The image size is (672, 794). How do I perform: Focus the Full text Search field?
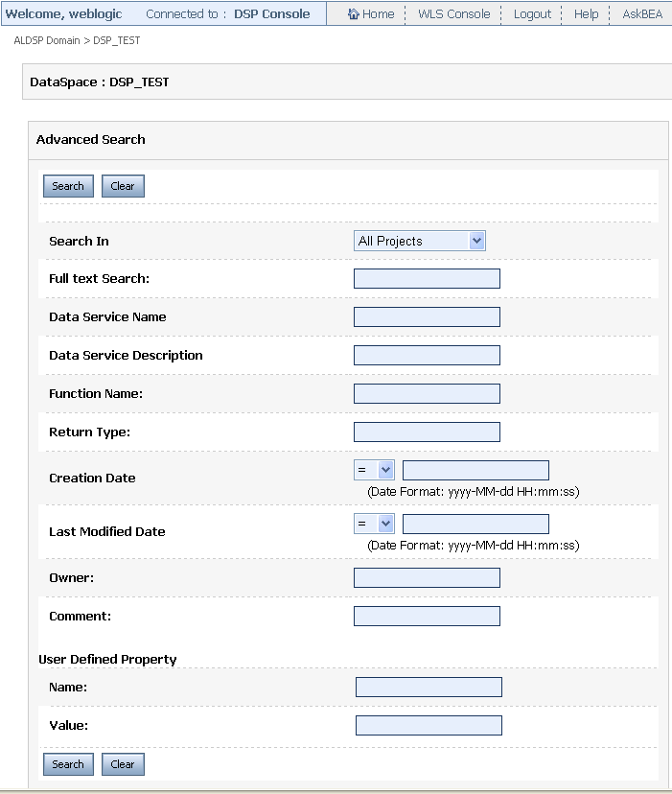(427, 279)
